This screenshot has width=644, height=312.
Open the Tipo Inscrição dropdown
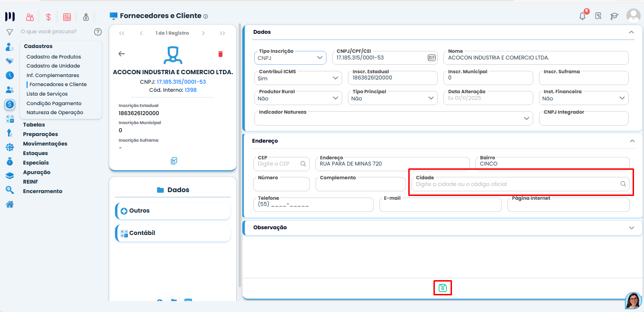pyautogui.click(x=290, y=58)
